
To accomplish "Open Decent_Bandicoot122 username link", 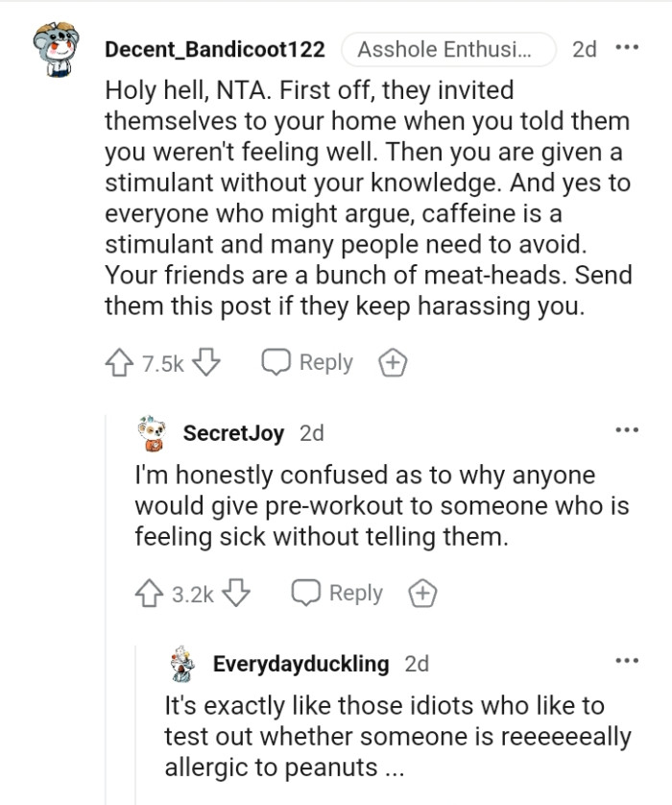I will click(214, 49).
